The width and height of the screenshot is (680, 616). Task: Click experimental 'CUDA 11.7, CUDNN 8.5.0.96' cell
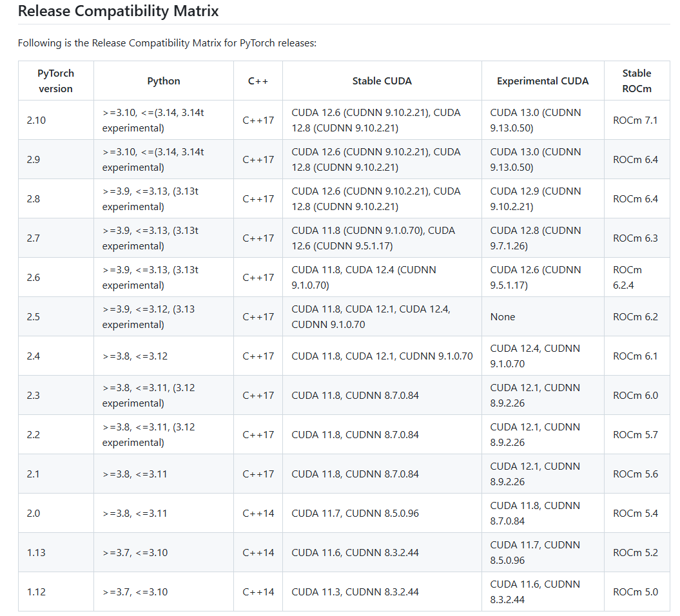click(543, 552)
